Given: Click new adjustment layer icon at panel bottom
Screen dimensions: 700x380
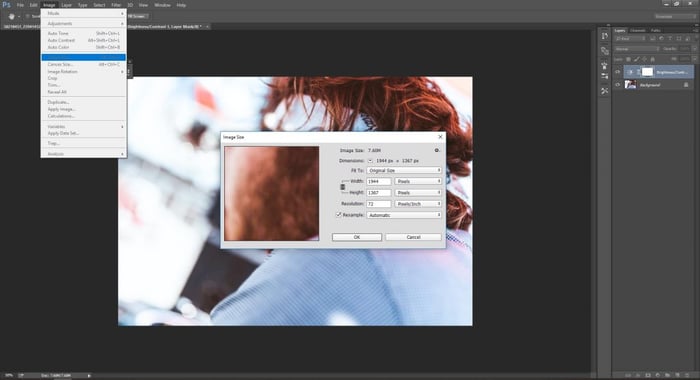Looking at the screenshot, I should pyautogui.click(x=658, y=376).
